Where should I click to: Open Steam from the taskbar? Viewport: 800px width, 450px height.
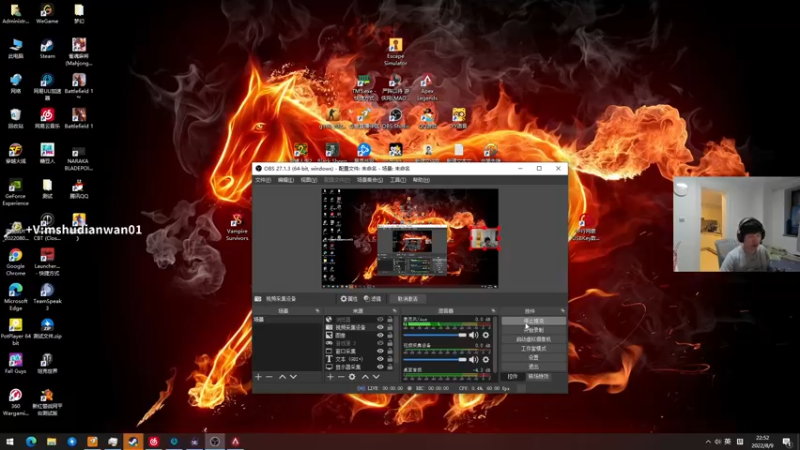(x=133, y=442)
